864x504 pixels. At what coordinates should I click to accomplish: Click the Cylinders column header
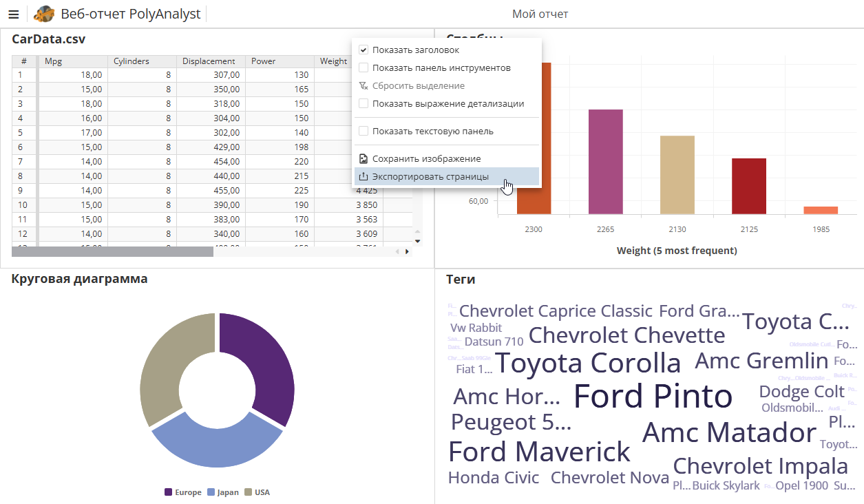(142, 61)
